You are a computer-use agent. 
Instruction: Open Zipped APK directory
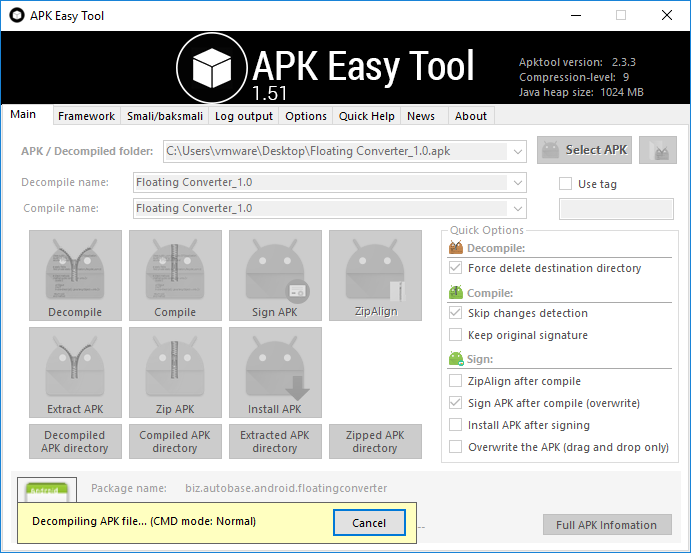click(375, 442)
